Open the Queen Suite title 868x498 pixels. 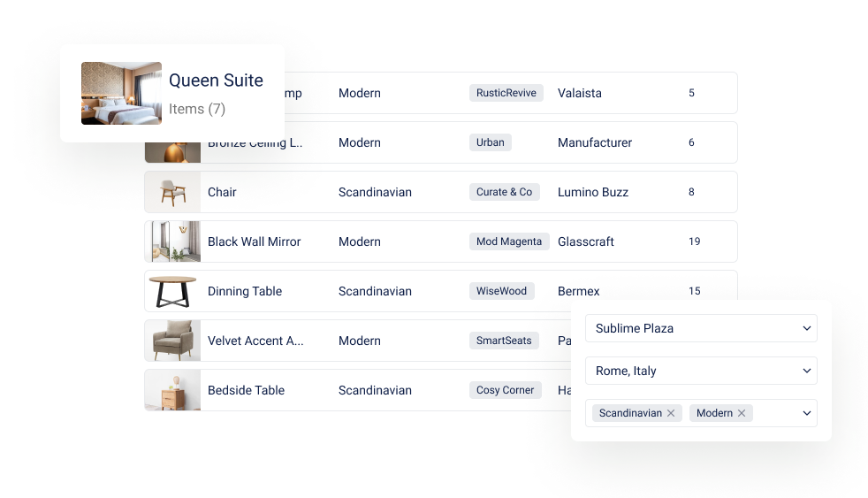pos(216,80)
